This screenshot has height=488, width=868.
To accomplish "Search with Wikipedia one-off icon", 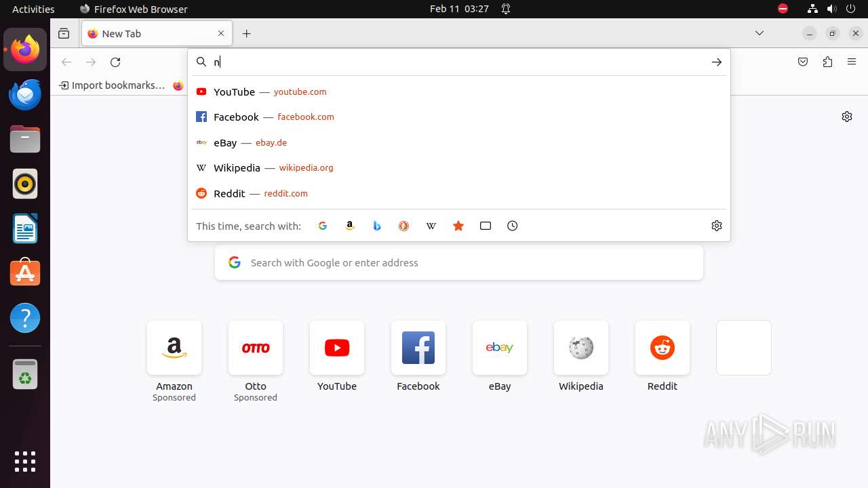I will [431, 226].
